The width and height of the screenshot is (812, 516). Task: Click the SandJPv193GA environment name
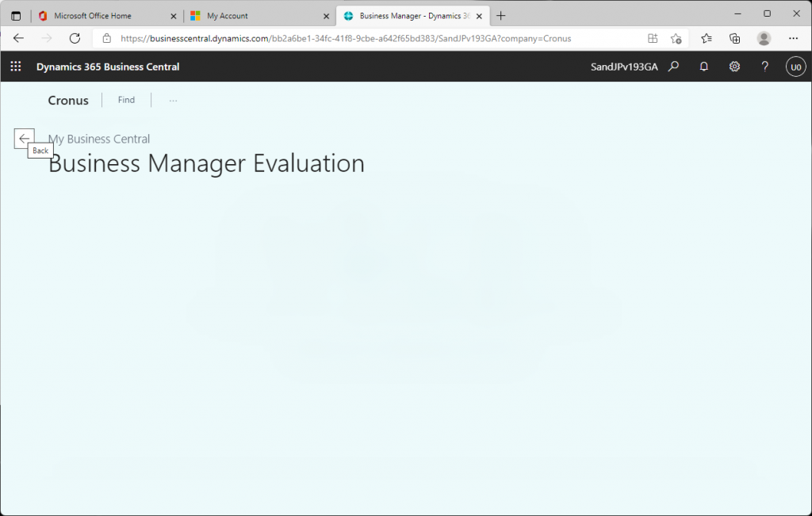click(624, 67)
